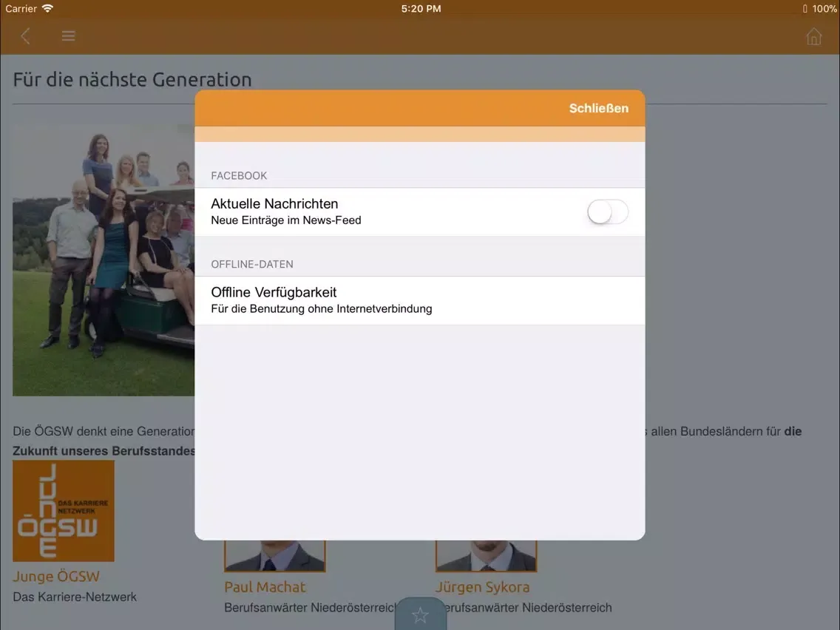Click the 'Für die nächste Generation' heading
Viewport: 840px width, 630px height.
[x=132, y=79]
